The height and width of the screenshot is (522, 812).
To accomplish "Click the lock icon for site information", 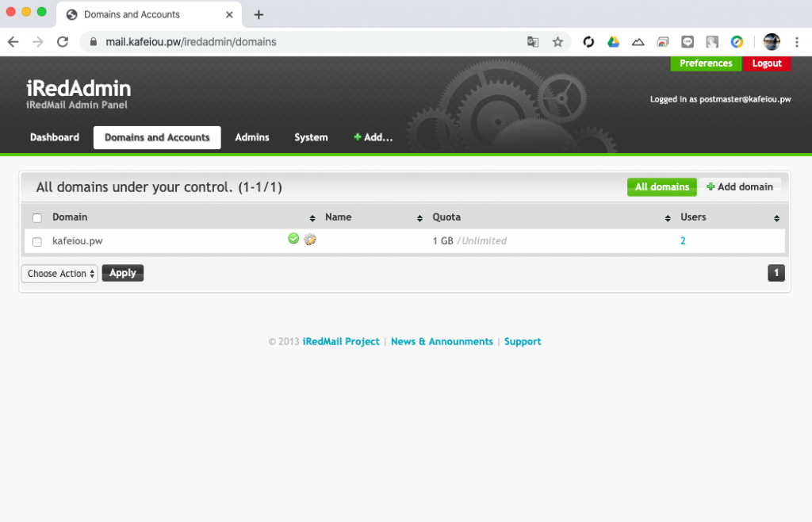I will pos(94,42).
